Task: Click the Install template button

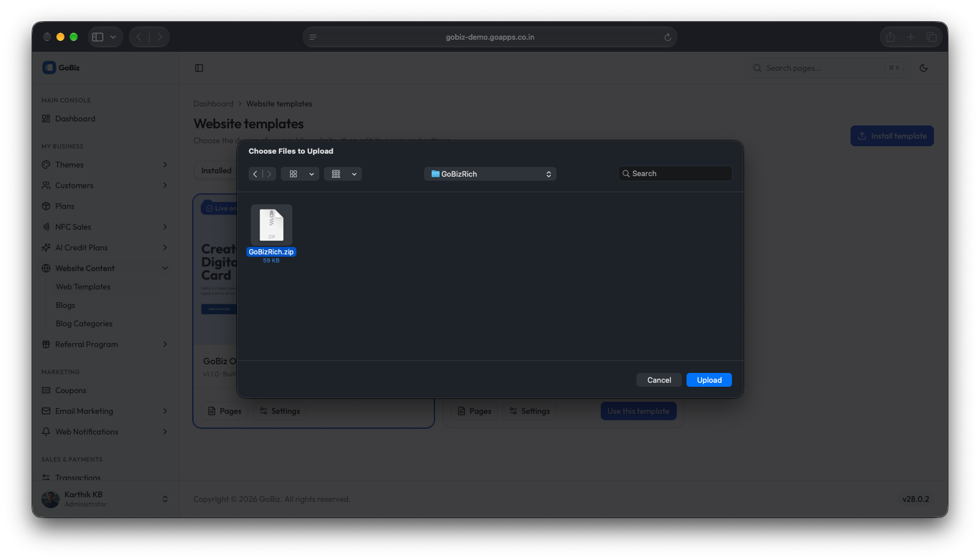Action: [892, 136]
